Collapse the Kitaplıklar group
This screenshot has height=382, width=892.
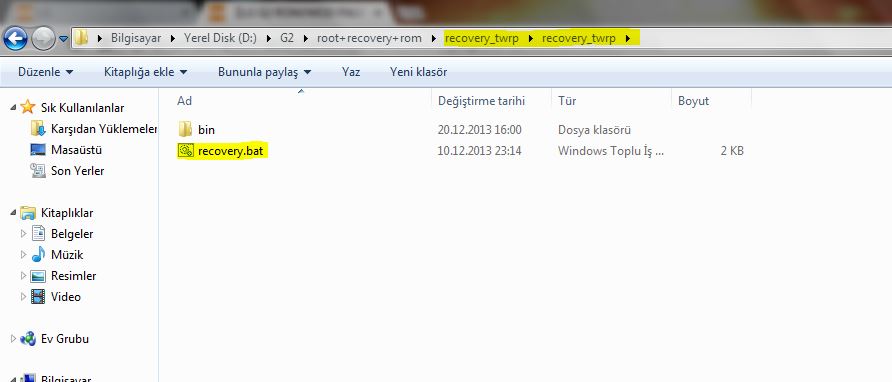click(x=13, y=213)
